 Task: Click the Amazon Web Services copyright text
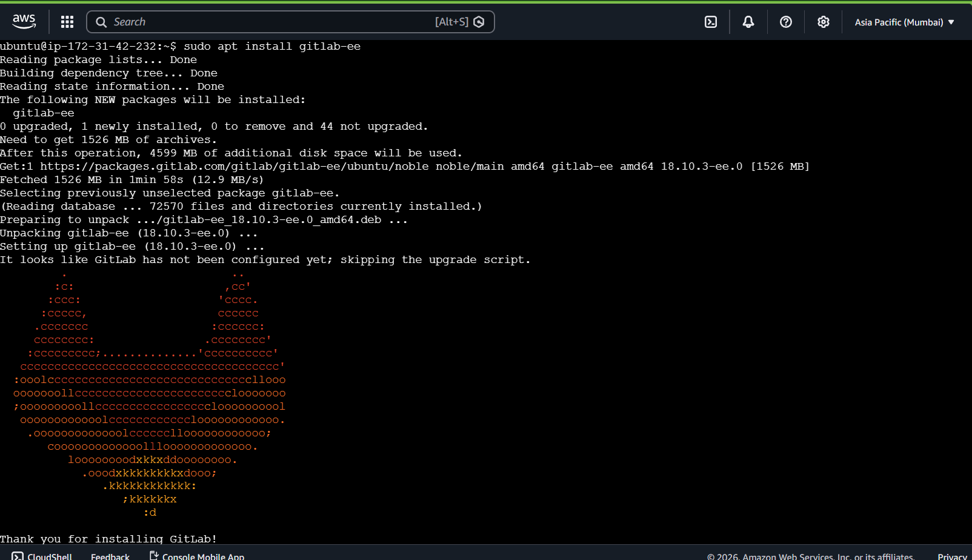click(810, 556)
